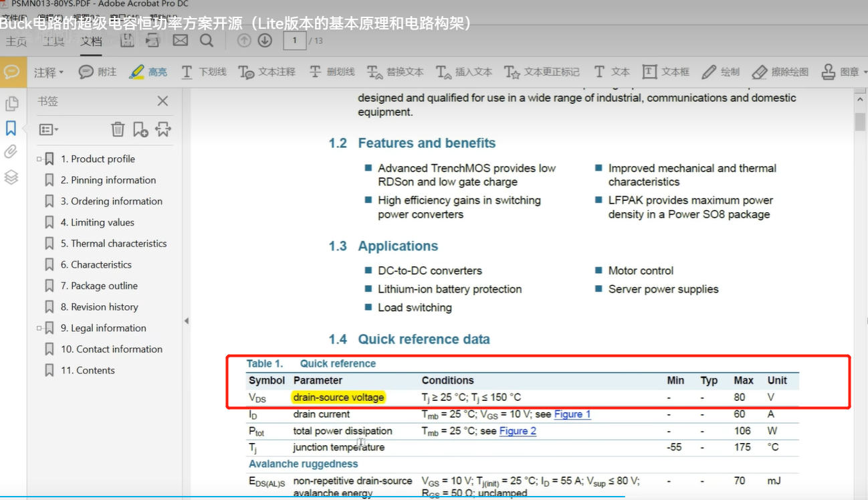Jump to 6. Characteristics bookmark
868x500 pixels.
click(x=96, y=264)
